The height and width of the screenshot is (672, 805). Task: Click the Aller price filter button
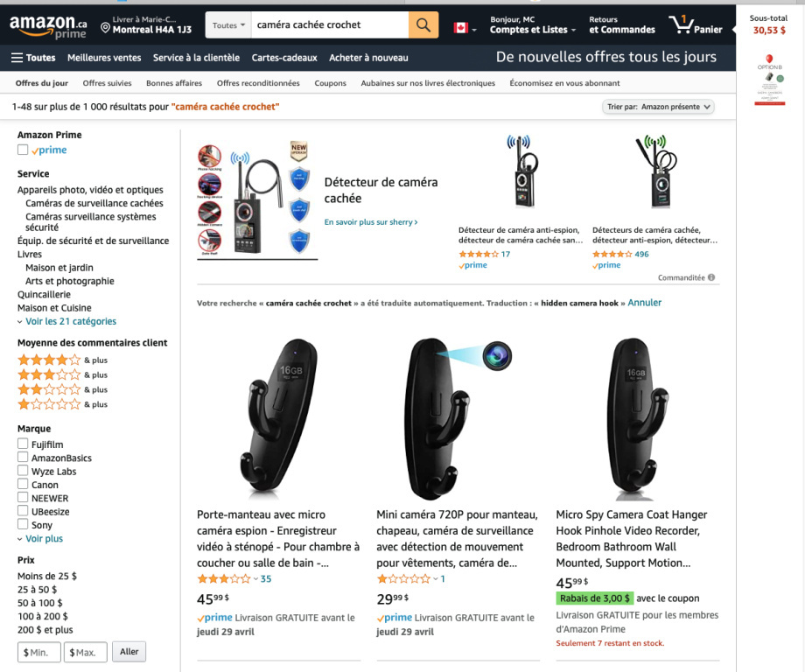129,652
